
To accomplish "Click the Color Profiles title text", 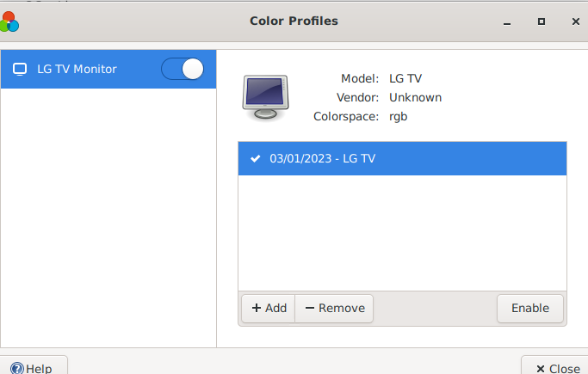I will point(294,21).
